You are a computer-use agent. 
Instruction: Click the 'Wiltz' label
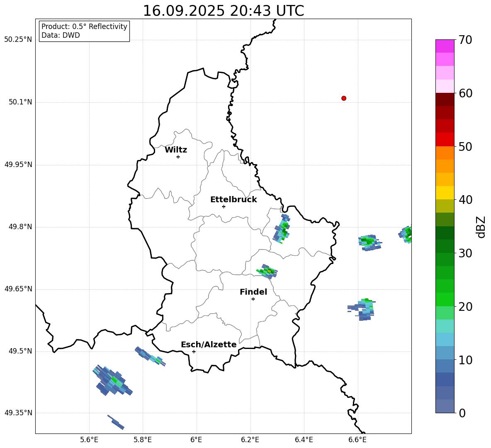pyautogui.click(x=176, y=150)
